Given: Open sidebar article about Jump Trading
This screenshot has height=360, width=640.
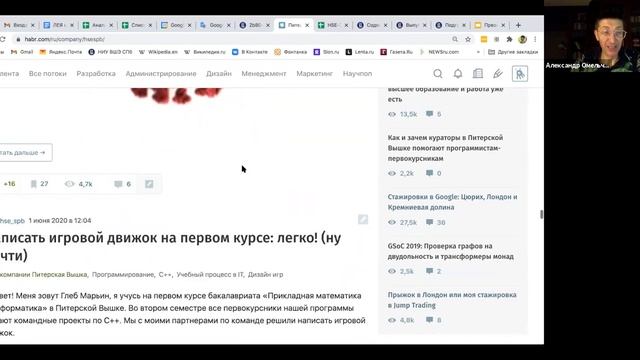Looking at the screenshot, I should 452,300.
